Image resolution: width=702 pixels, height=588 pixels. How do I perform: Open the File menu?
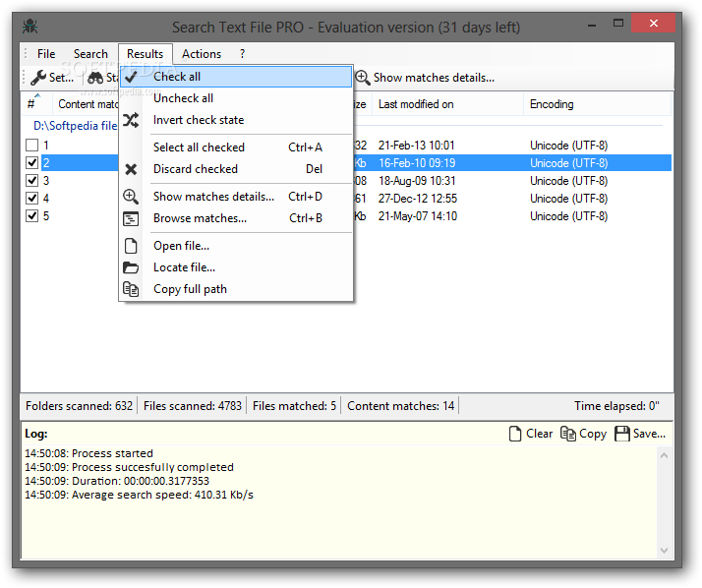(46, 54)
